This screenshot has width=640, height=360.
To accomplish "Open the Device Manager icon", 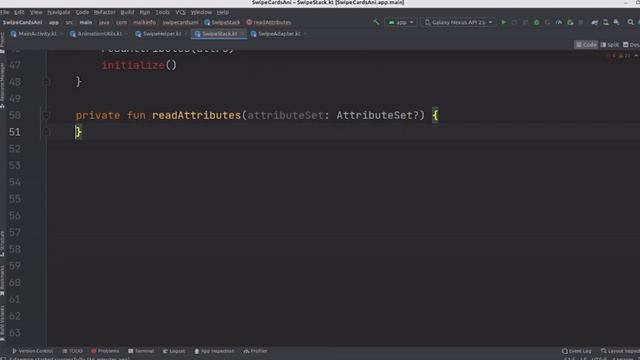I will click(x=606, y=22).
